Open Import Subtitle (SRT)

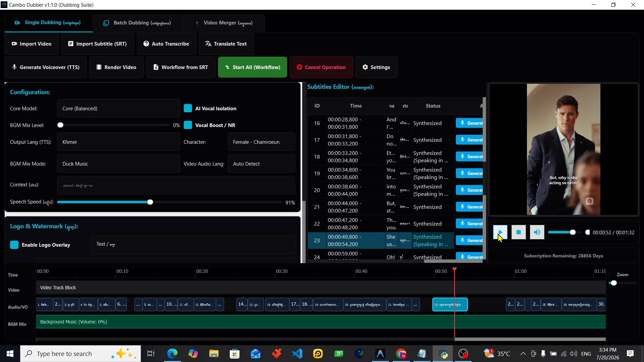click(98, 44)
